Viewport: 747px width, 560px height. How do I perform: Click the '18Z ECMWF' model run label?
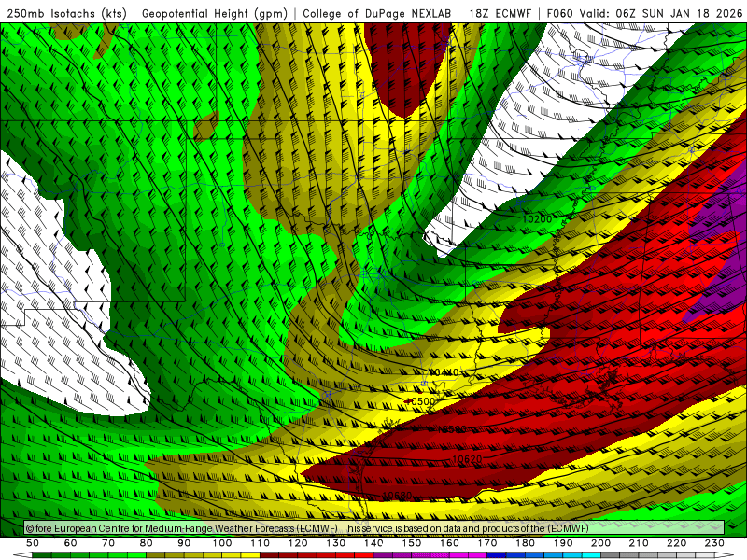pyautogui.click(x=500, y=13)
